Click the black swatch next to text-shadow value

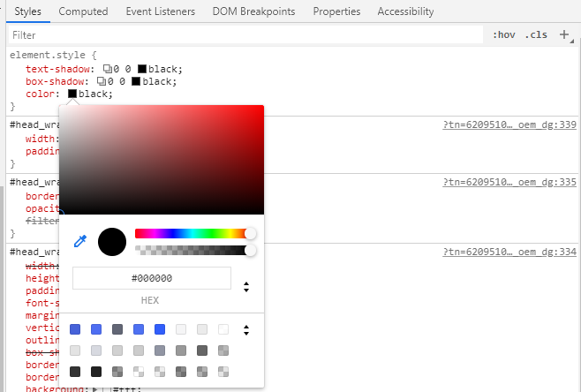coord(142,69)
